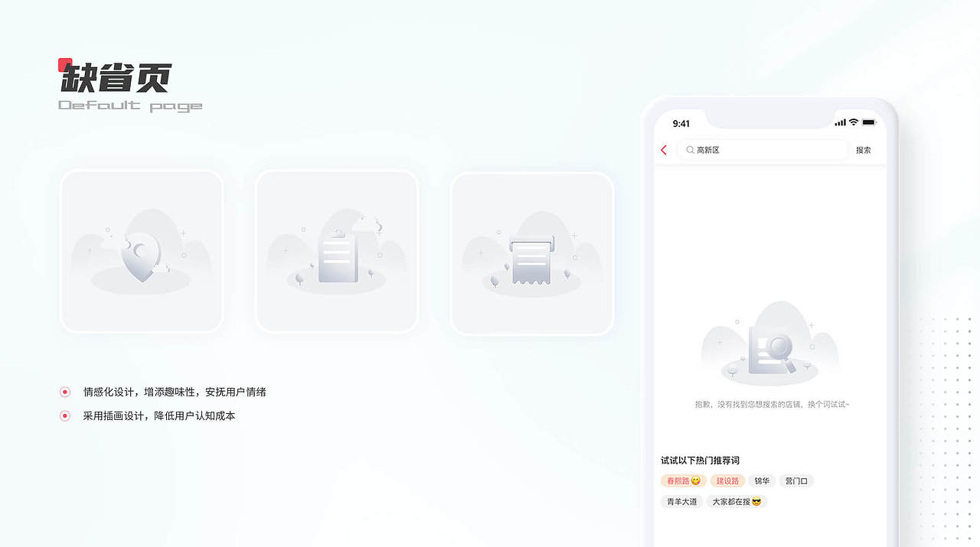Click the receipt empty-state illustration icon

pos(532,256)
